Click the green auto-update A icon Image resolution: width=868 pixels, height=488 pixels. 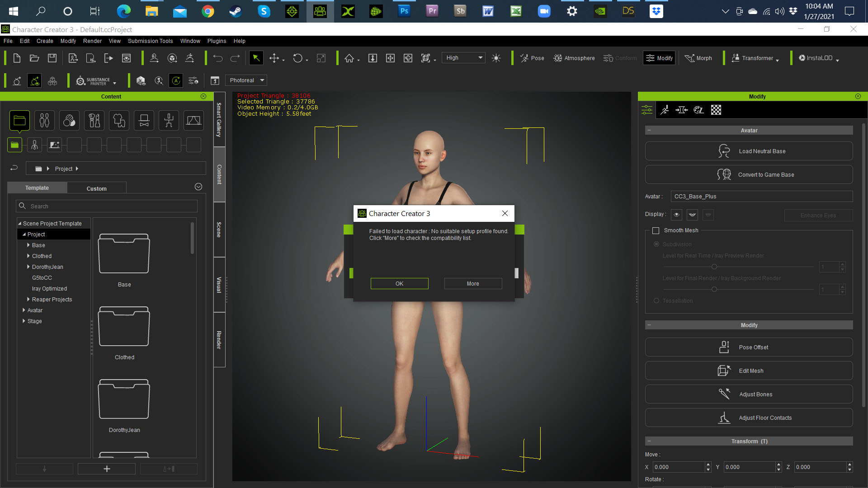point(176,81)
